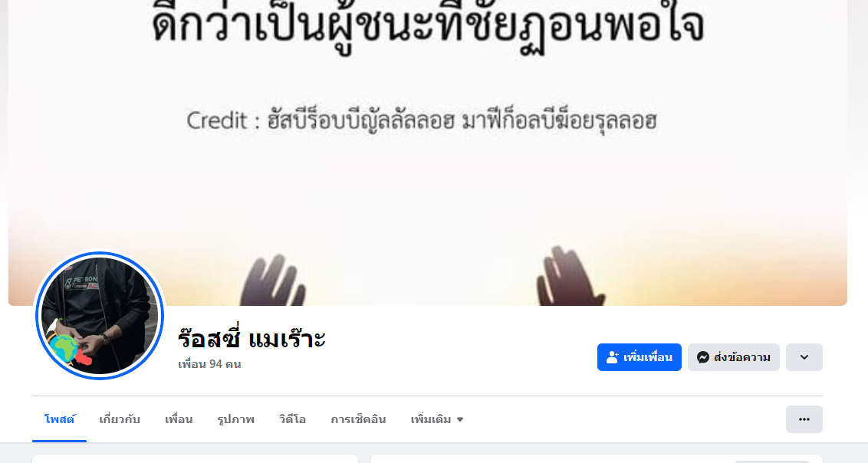Open the วิดีโอ tab

(292, 419)
